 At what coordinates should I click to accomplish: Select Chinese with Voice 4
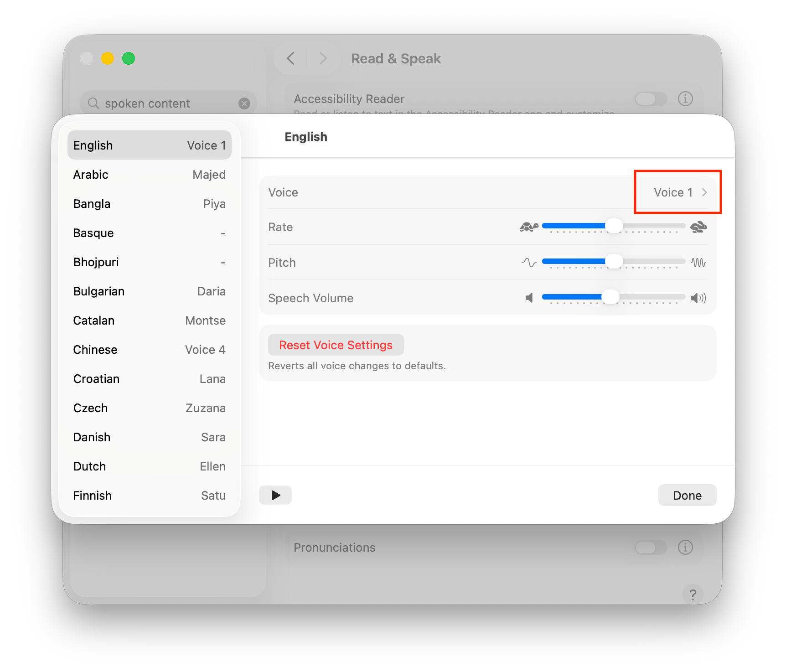pyautogui.click(x=149, y=350)
